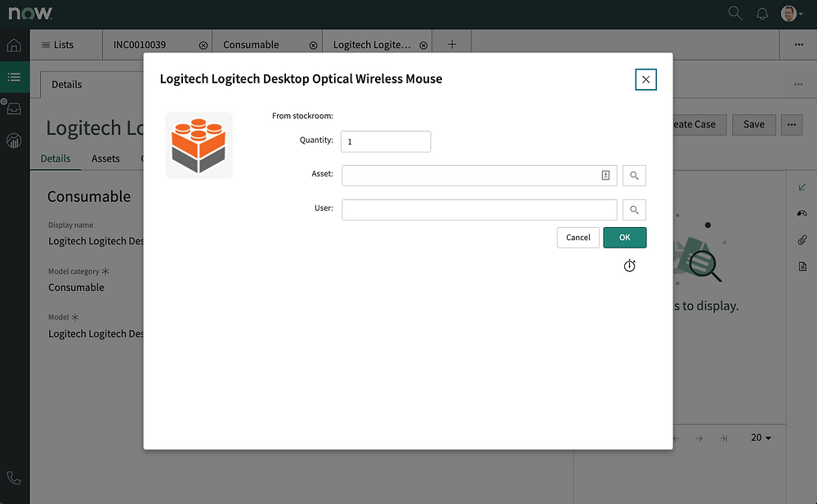Image resolution: width=817 pixels, height=504 pixels.
Task: Close the INC0010039 tab
Action: 203,46
